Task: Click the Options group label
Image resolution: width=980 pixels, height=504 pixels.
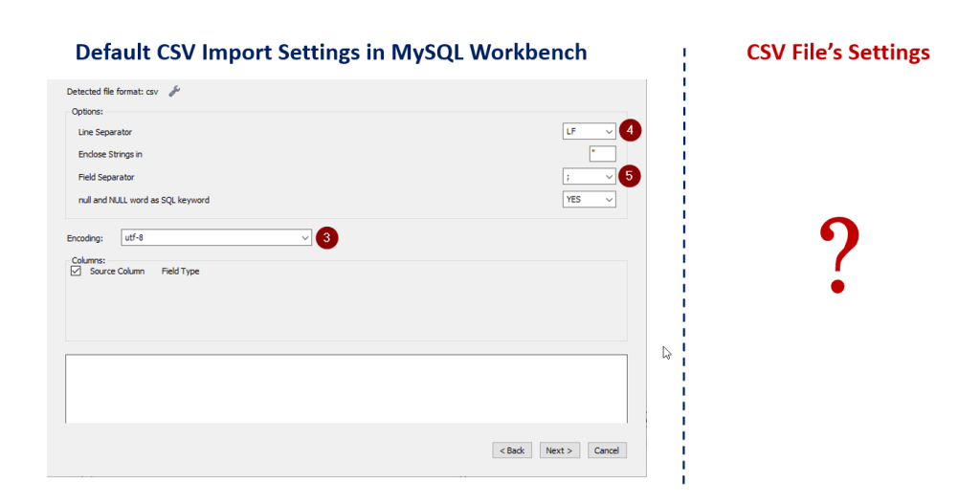Action: pyautogui.click(x=87, y=112)
